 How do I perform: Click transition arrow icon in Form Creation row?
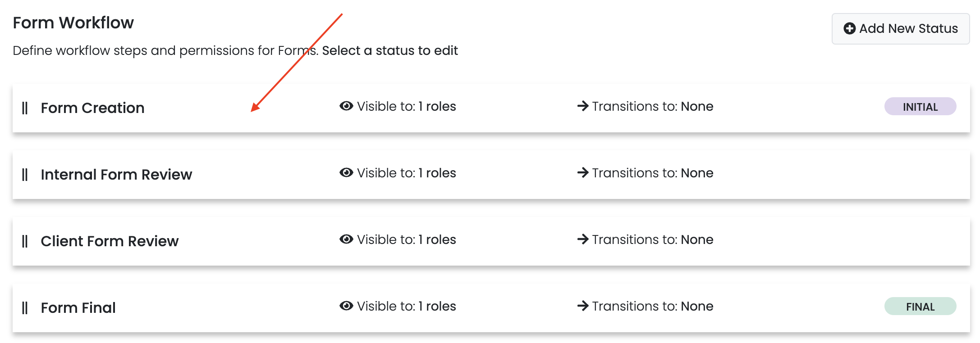583,106
